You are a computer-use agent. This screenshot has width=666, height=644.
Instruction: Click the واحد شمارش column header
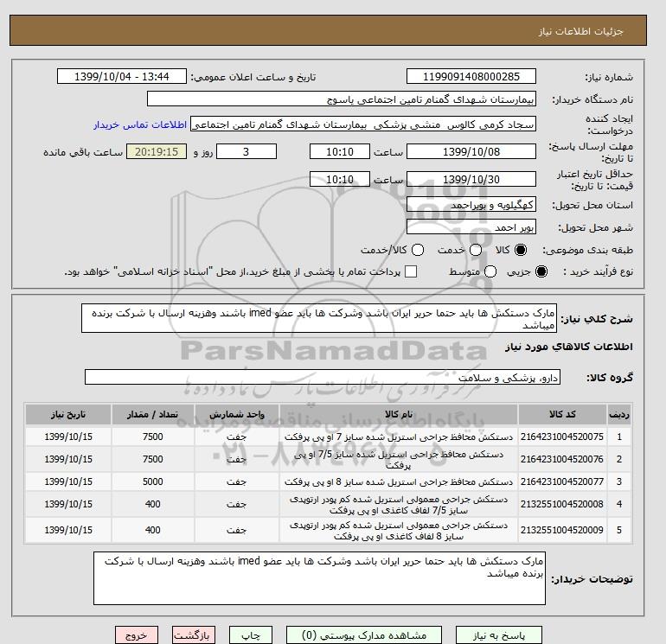(237, 414)
